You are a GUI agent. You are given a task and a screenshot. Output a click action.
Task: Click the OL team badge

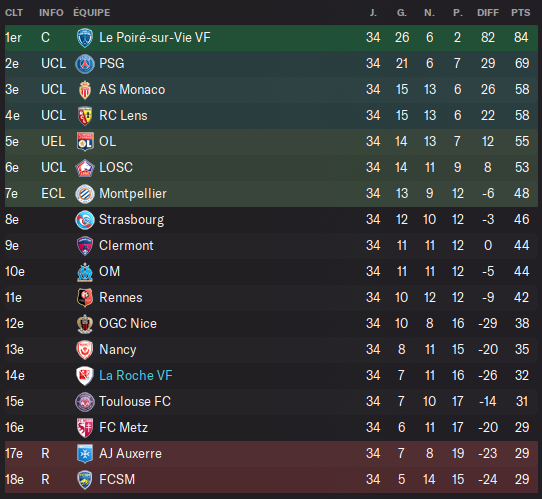[x=85, y=142]
